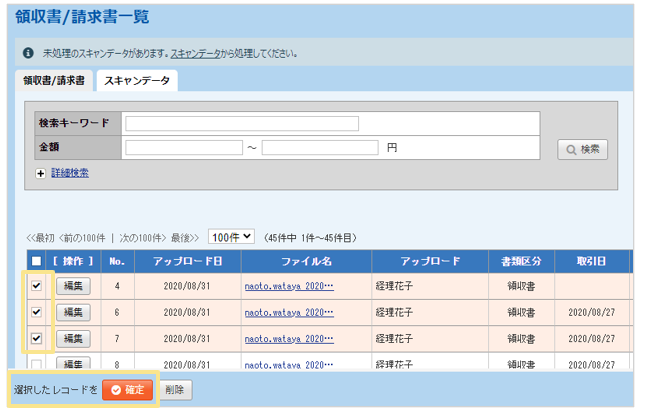Uncheck the checkbox for record No. 7
656x413 pixels.
coord(37,338)
